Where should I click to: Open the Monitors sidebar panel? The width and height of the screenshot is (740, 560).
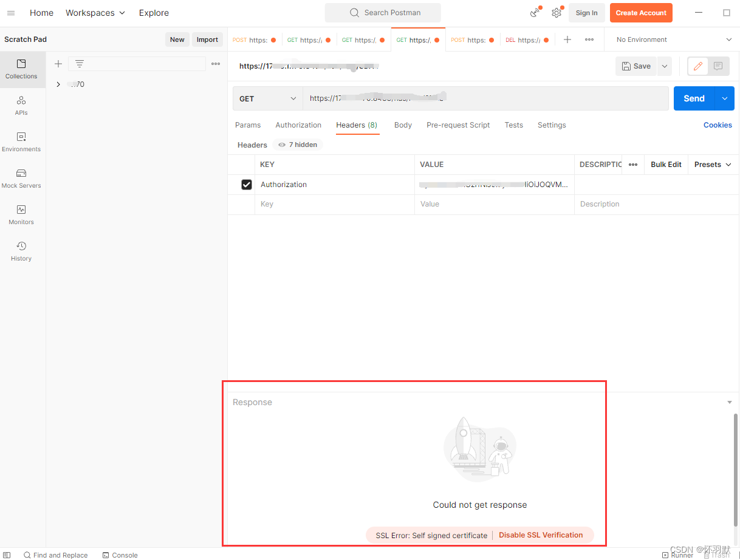point(21,215)
